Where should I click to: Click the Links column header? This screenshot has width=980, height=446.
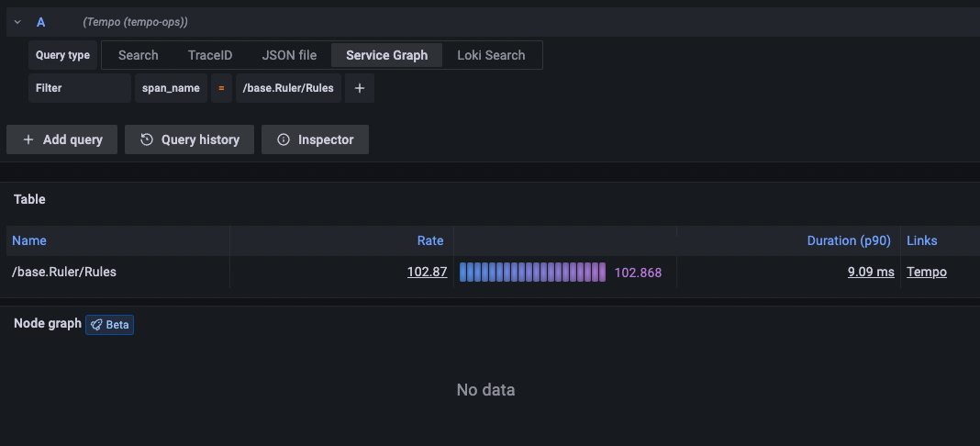pos(922,240)
